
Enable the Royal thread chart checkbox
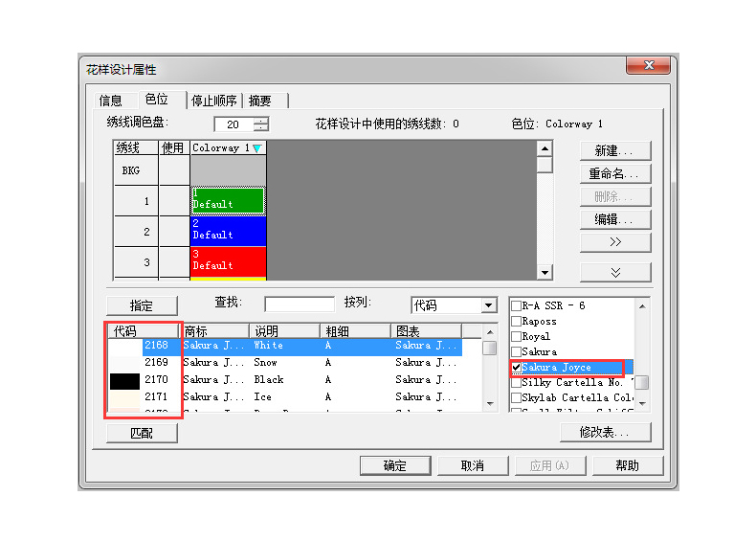[x=517, y=337]
